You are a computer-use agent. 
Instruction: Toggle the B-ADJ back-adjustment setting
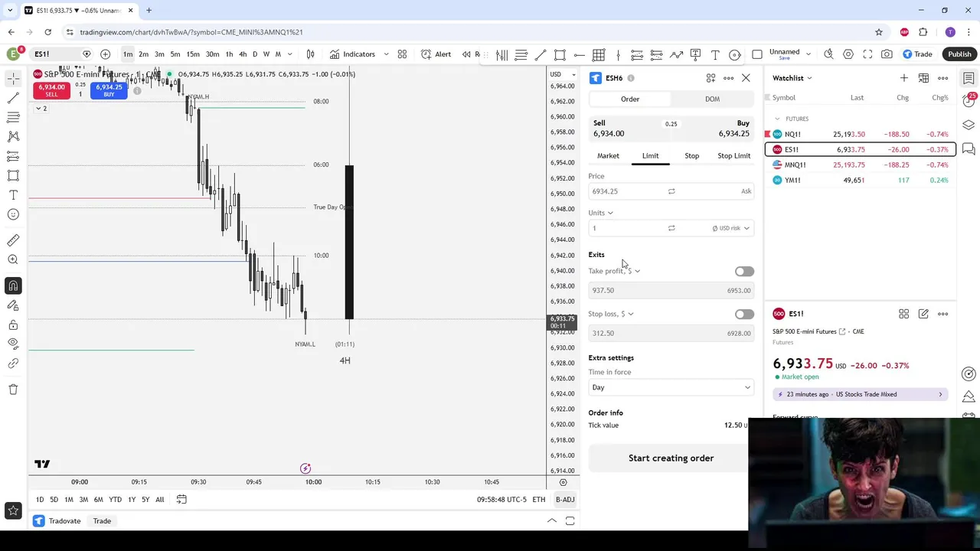click(565, 500)
